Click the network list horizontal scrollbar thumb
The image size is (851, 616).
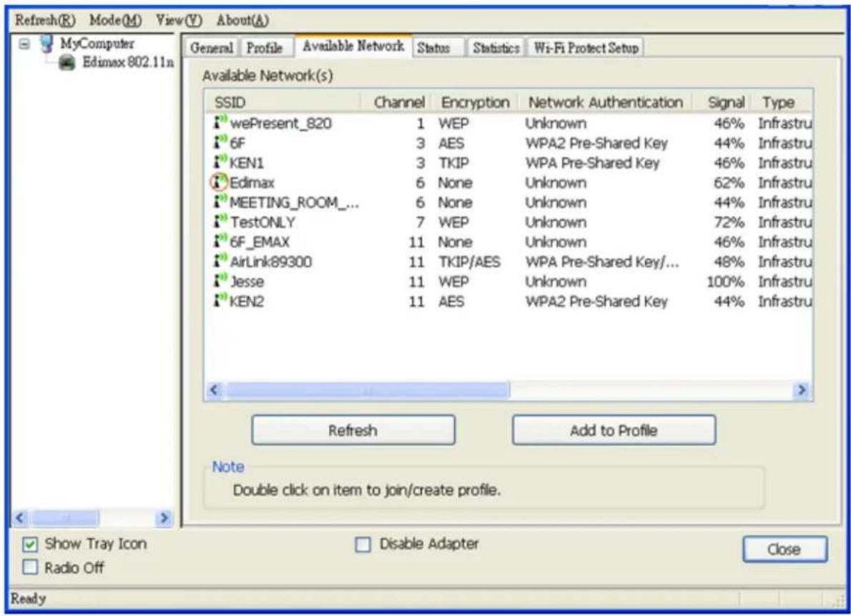point(368,390)
